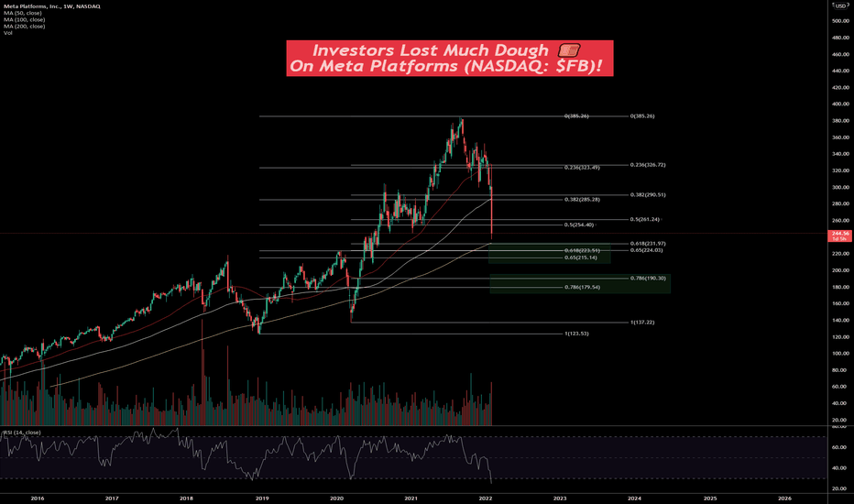Click the Fibonacci label '0.618(231.97)'
The width and height of the screenshot is (854, 504).
(648, 244)
